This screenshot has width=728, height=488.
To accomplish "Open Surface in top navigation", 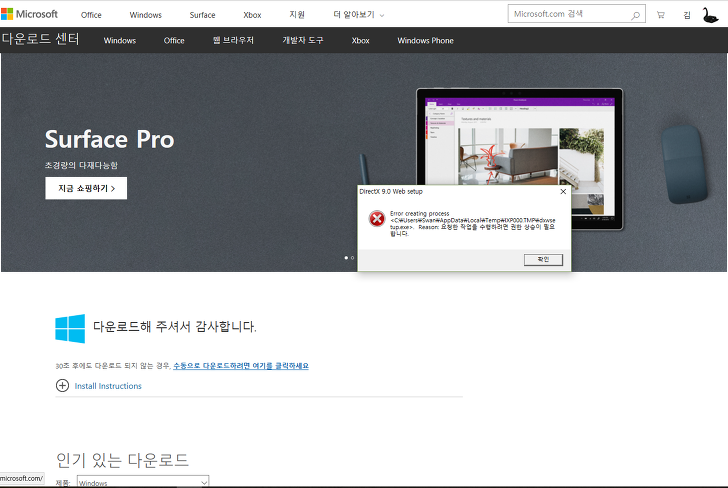I will [202, 15].
